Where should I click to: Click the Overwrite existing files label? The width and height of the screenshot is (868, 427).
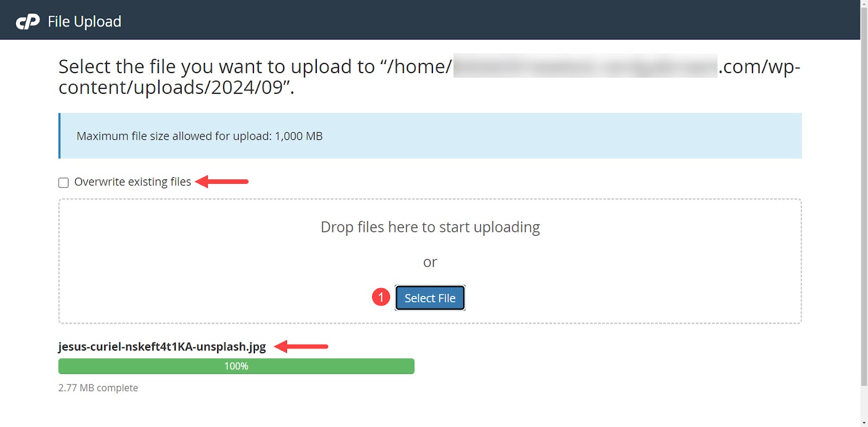click(x=132, y=182)
